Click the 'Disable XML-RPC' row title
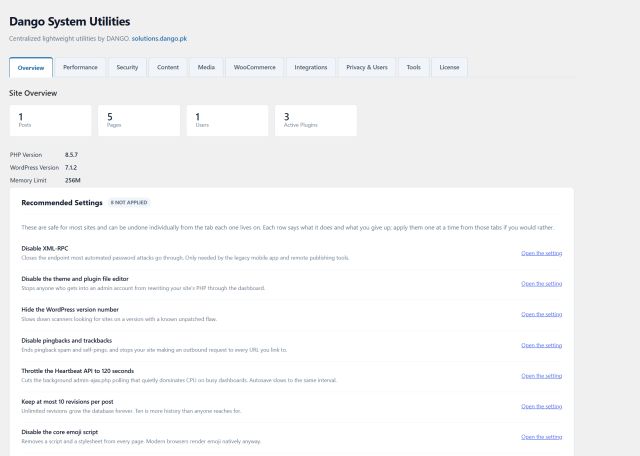Viewport: 640px width, 456px height. click(x=45, y=249)
